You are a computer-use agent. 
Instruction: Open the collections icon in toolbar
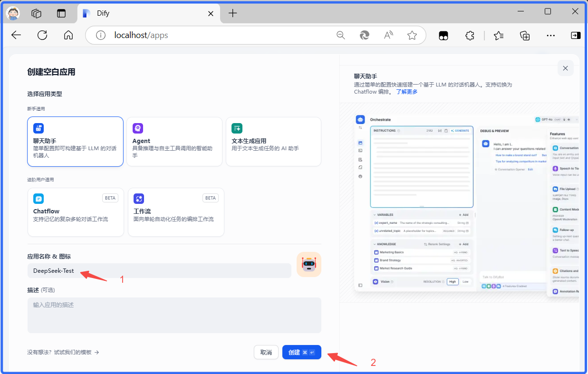click(x=525, y=36)
